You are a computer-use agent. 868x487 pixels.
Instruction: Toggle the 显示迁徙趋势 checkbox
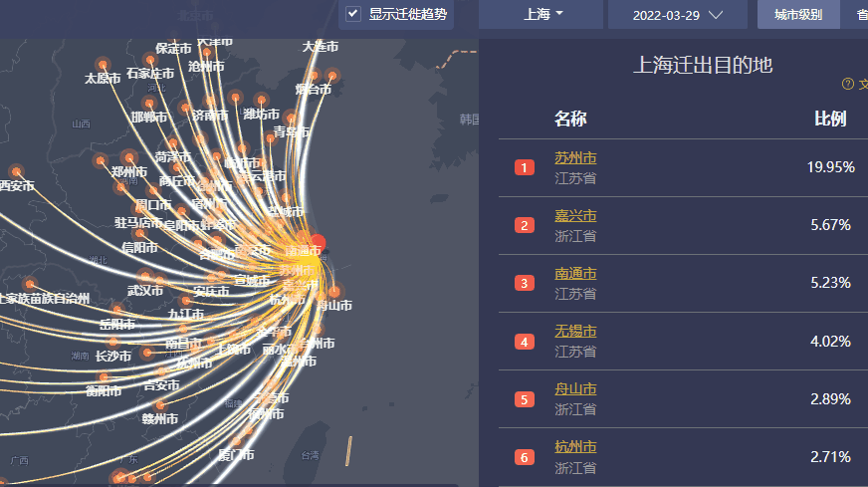click(352, 14)
